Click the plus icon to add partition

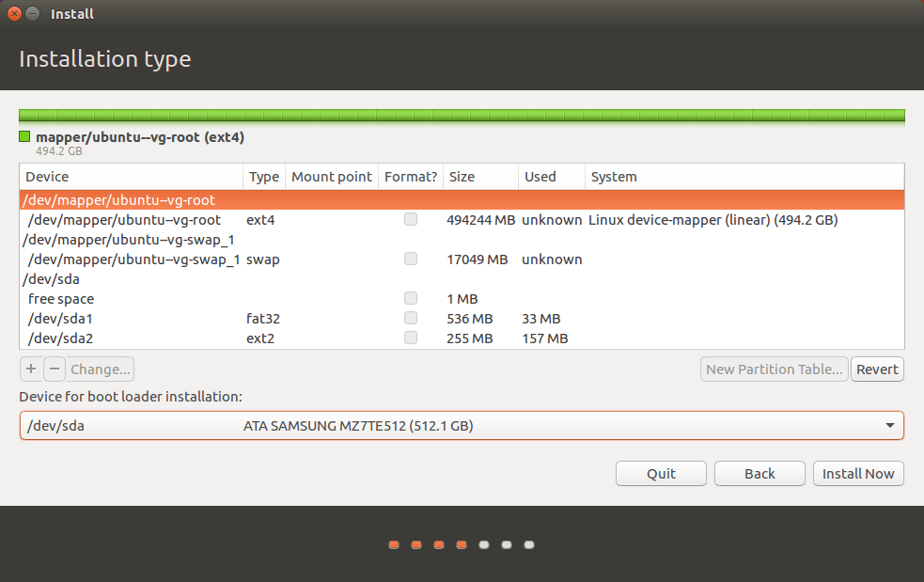pyautogui.click(x=31, y=370)
